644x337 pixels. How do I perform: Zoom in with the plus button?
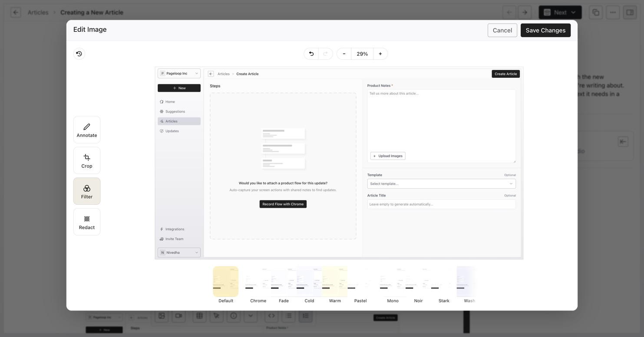380,54
